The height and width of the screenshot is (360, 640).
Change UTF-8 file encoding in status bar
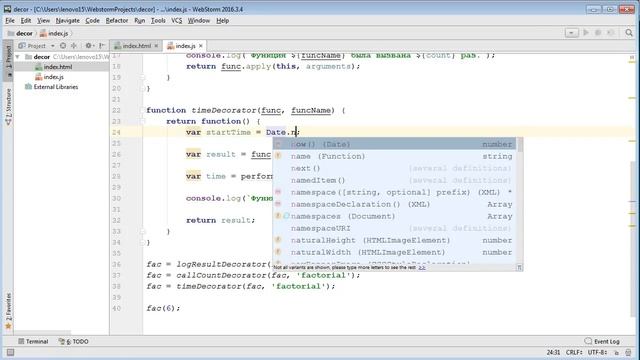[598, 352]
